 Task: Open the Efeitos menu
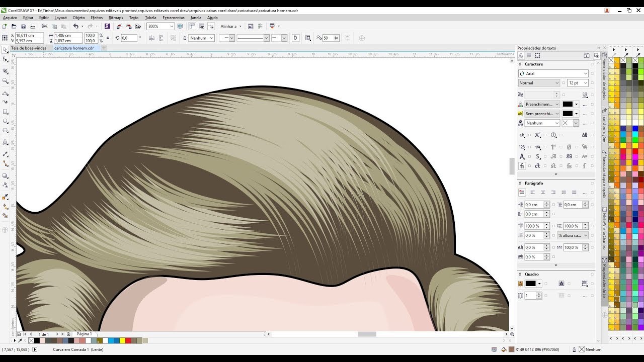(97, 18)
